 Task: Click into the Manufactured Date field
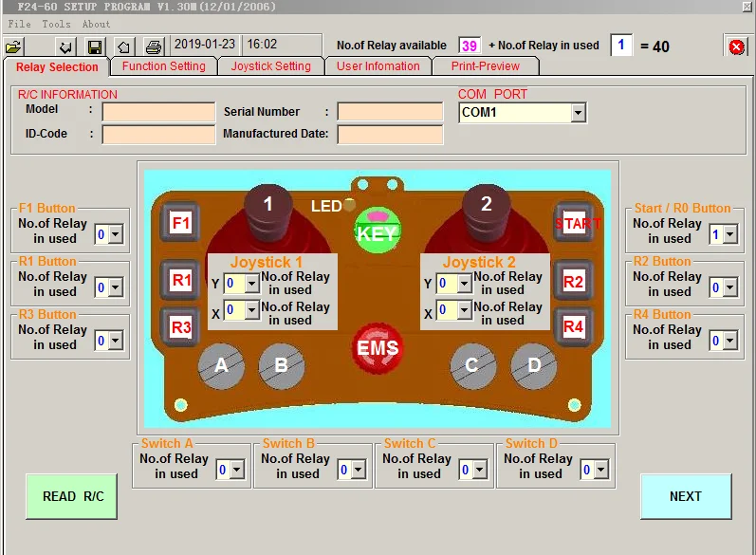tap(390, 135)
